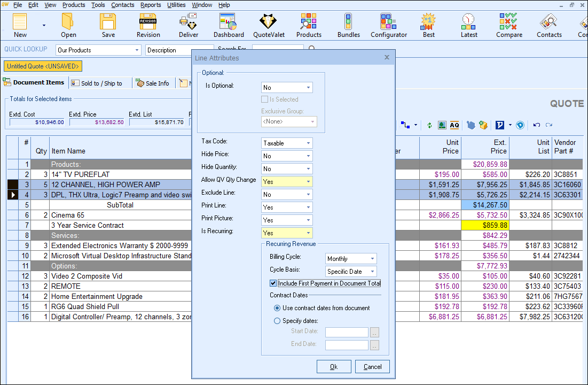
Task: Switch to the Sale Info tab
Action: pyautogui.click(x=153, y=83)
